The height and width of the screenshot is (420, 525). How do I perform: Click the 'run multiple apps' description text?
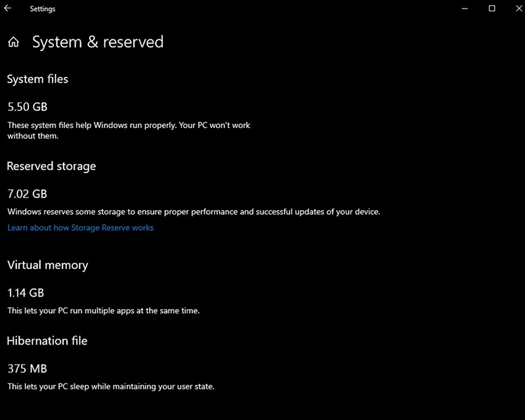coord(104,311)
